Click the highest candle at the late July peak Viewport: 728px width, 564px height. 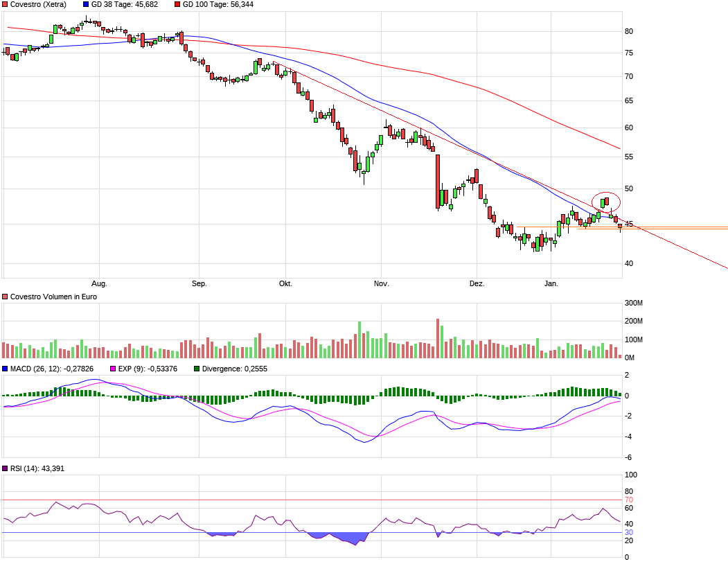pos(86,20)
